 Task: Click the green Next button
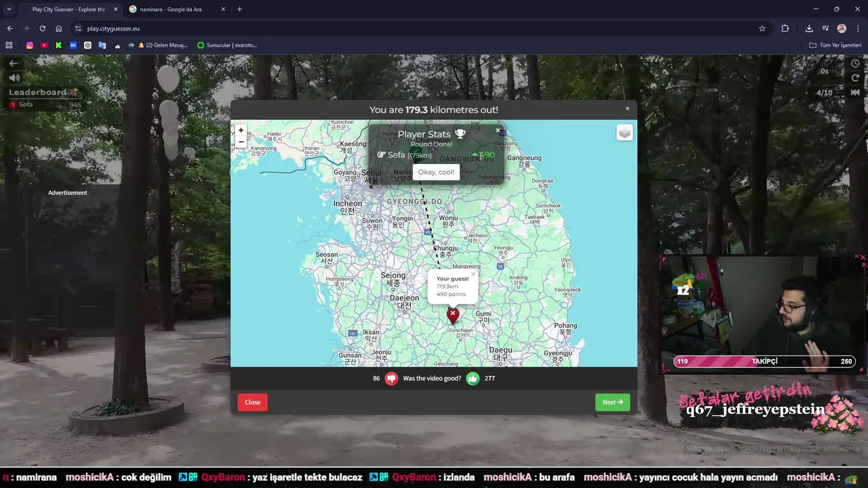pos(612,402)
